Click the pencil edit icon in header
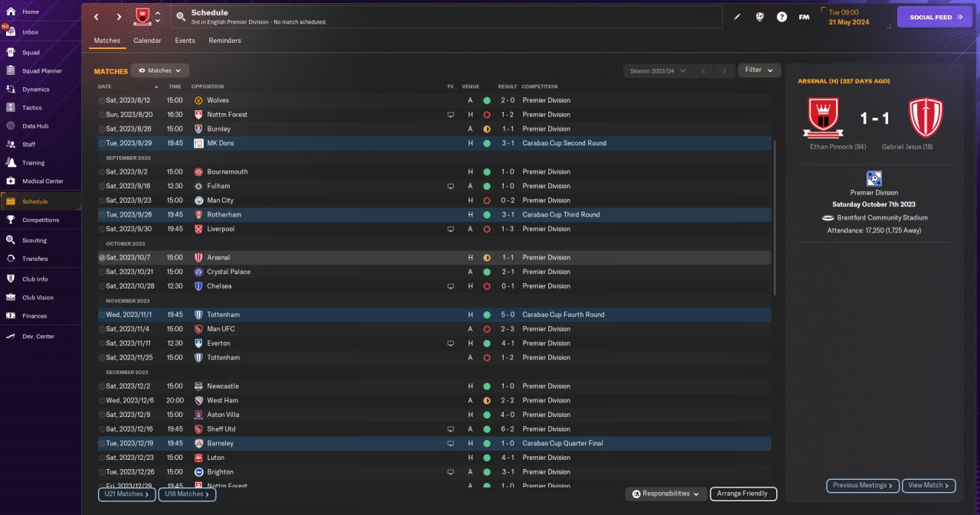 pyautogui.click(x=737, y=17)
